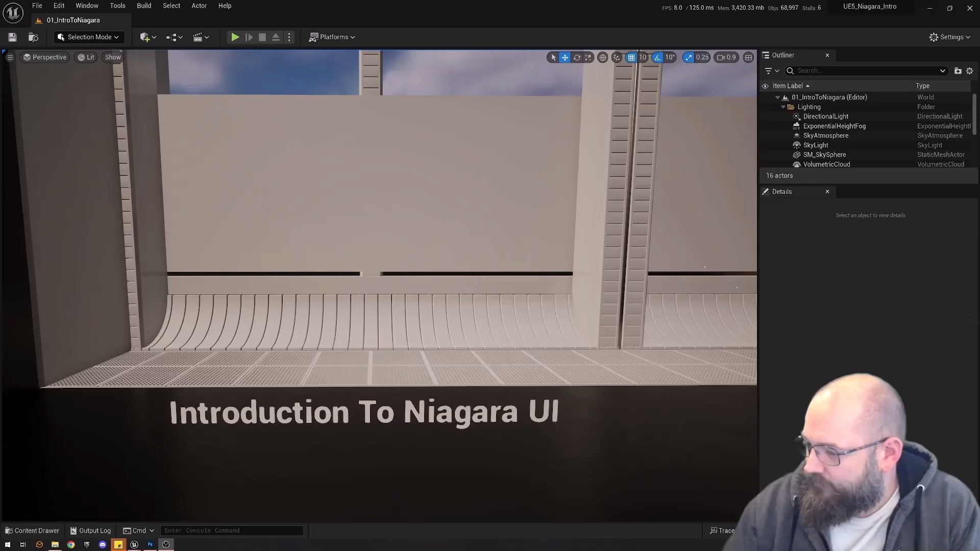This screenshot has height=551, width=980.
Task: Select SkyAtmosphere actor
Action: coord(825,136)
